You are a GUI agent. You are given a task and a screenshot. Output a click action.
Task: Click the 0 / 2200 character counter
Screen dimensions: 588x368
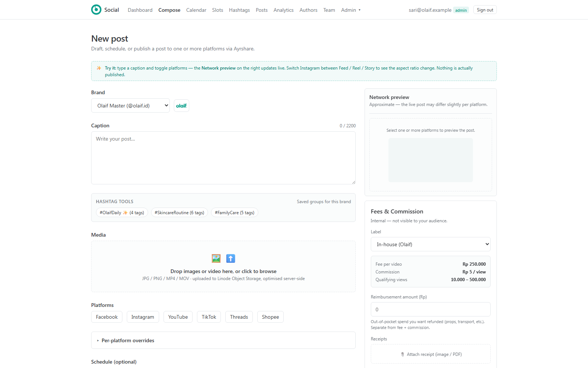(348, 126)
